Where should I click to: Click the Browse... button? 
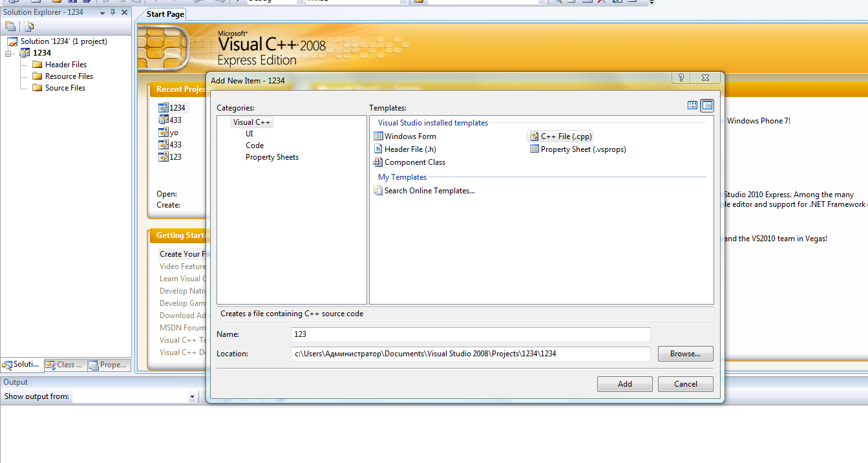click(x=685, y=354)
